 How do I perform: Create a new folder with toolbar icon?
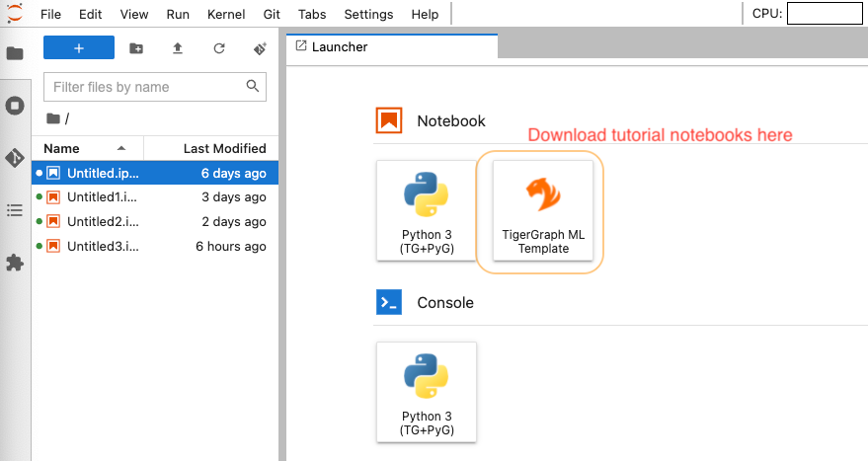(x=136, y=48)
